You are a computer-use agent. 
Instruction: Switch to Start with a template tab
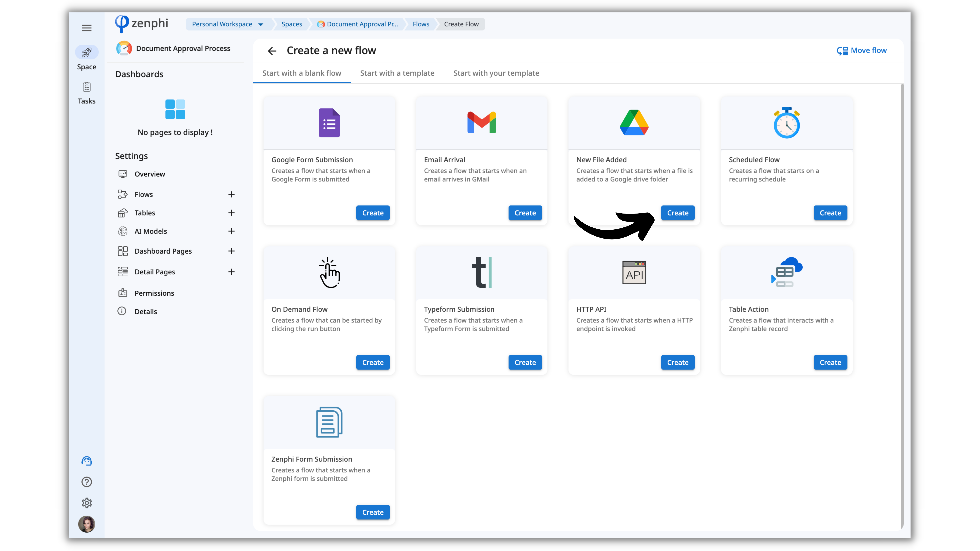click(397, 73)
